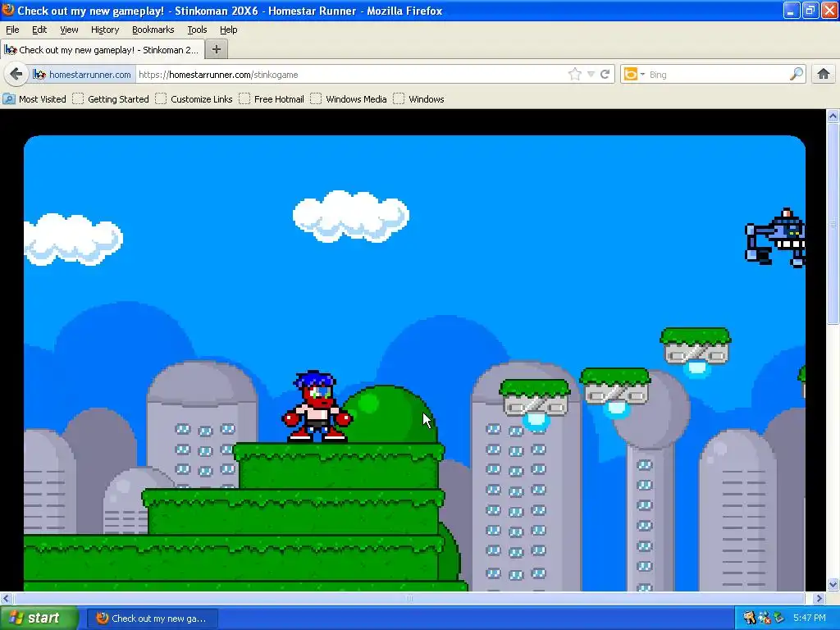Click the Firefox back arrow button
The image size is (840, 630).
click(x=16, y=74)
